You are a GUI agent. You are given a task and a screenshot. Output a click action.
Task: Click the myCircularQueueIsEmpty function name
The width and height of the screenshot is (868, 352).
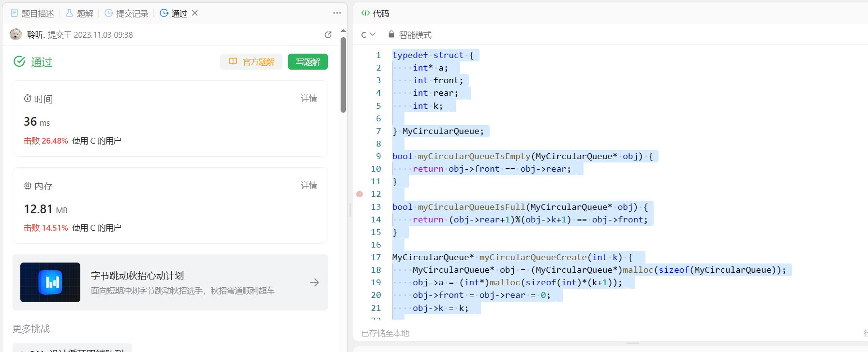pos(474,156)
